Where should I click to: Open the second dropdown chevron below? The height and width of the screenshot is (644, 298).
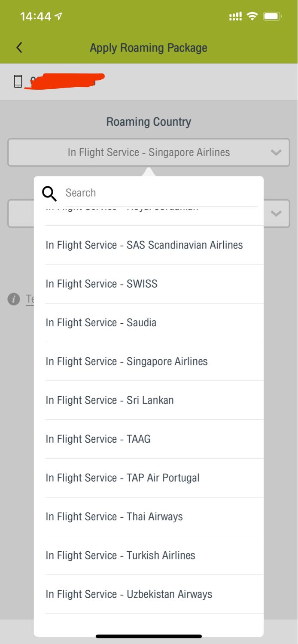point(276,213)
